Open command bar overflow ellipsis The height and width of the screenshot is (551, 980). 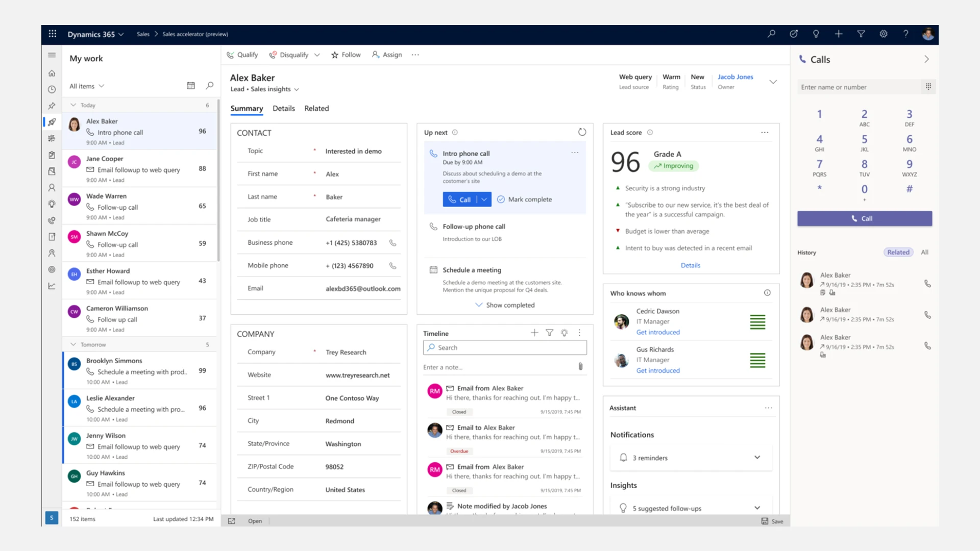pos(415,55)
